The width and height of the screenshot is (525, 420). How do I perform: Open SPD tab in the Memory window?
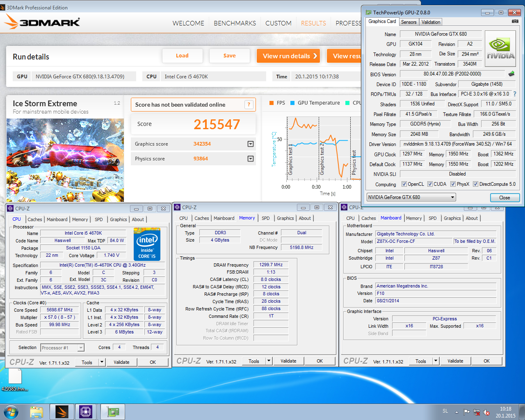(x=266, y=218)
